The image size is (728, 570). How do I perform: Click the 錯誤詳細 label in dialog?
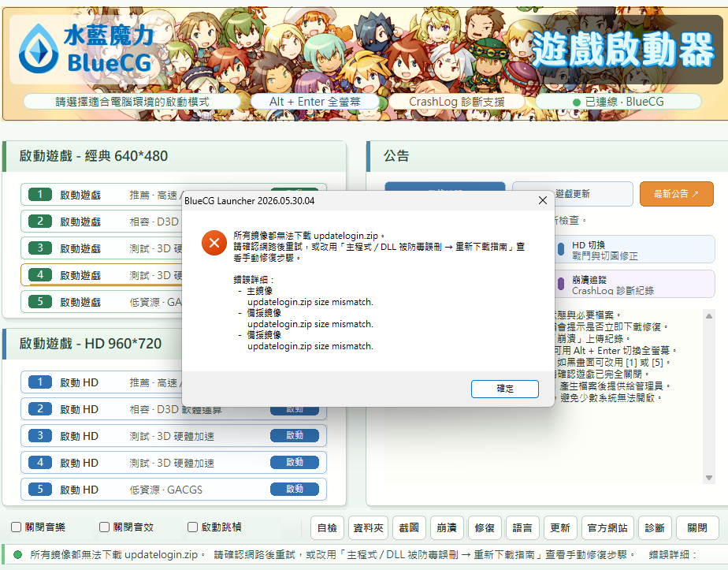click(254, 280)
